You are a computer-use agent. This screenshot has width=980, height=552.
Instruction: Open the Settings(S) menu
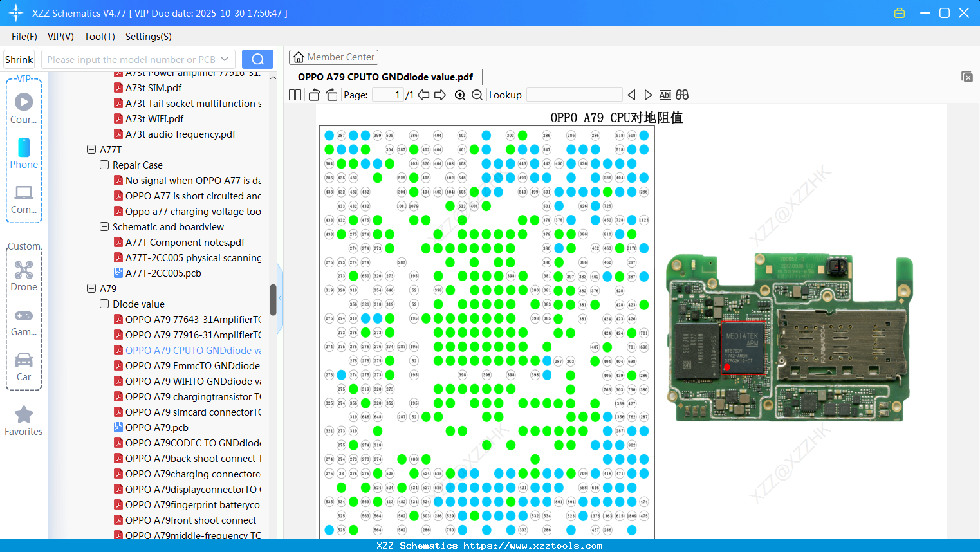coord(148,37)
